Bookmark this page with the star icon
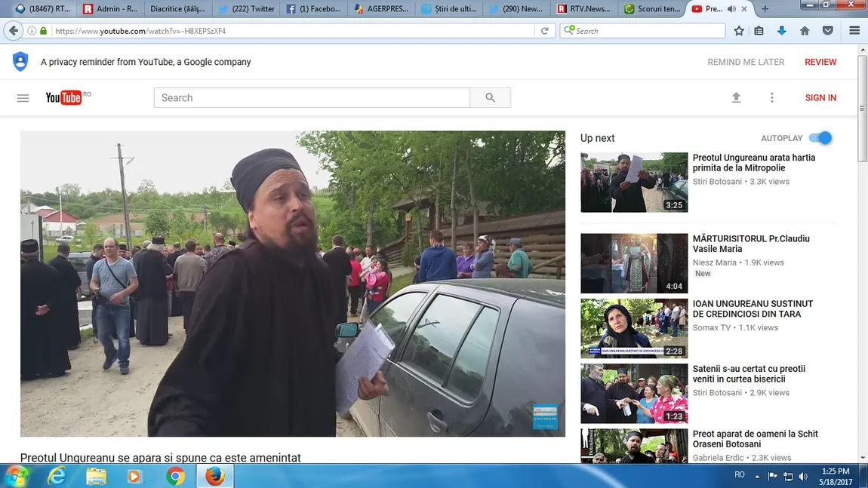Image resolution: width=868 pixels, height=488 pixels. (x=739, y=31)
